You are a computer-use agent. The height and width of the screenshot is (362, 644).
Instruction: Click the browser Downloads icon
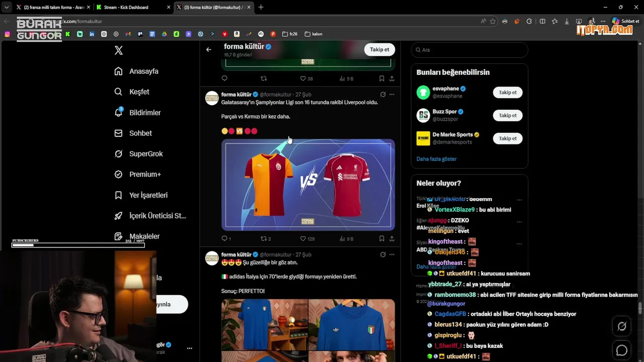pyautogui.click(x=567, y=21)
